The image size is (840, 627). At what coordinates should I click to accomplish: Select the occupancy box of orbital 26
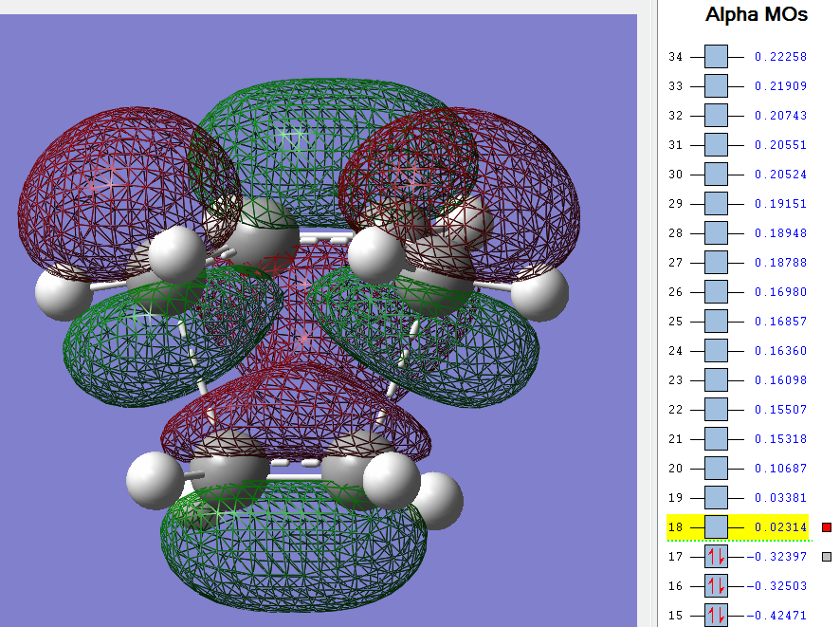716,292
